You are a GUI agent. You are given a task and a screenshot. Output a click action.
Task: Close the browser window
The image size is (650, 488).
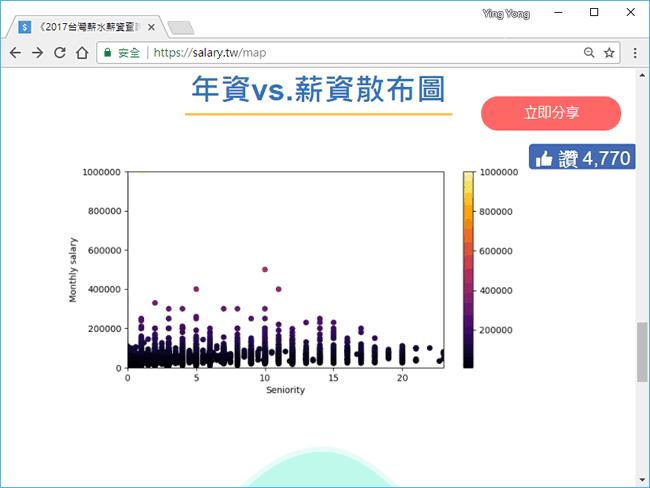(x=631, y=12)
